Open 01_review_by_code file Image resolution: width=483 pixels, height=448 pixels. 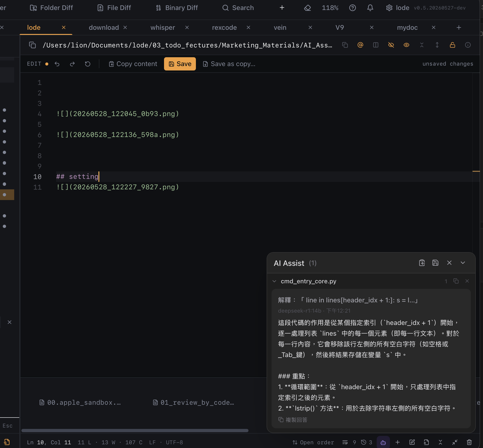194,402
